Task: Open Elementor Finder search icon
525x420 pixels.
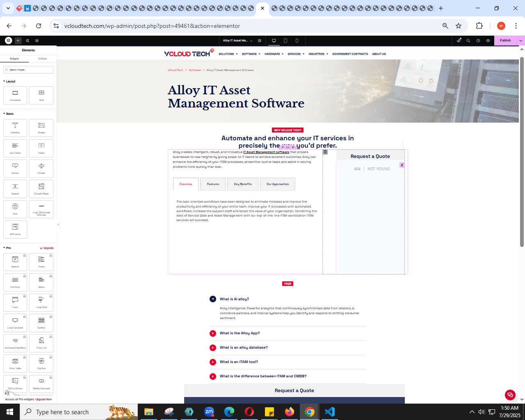Action: tap(468, 41)
